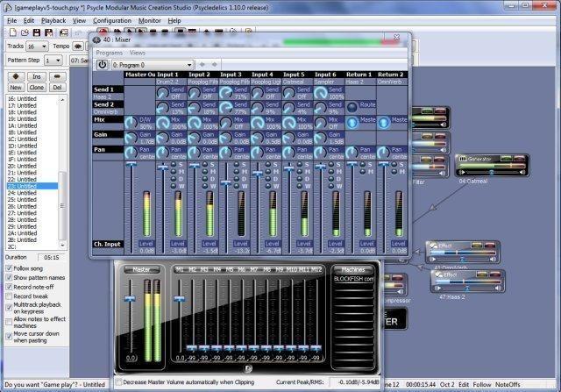Click the Input 4 Pan knob
This screenshot has width=561, height=392.
pyautogui.click(x=257, y=153)
